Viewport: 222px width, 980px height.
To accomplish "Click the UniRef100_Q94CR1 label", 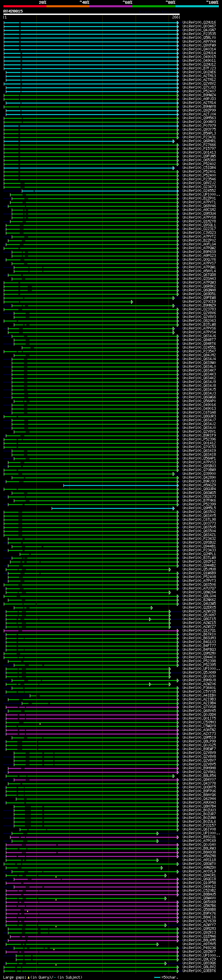I will (199, 875).
